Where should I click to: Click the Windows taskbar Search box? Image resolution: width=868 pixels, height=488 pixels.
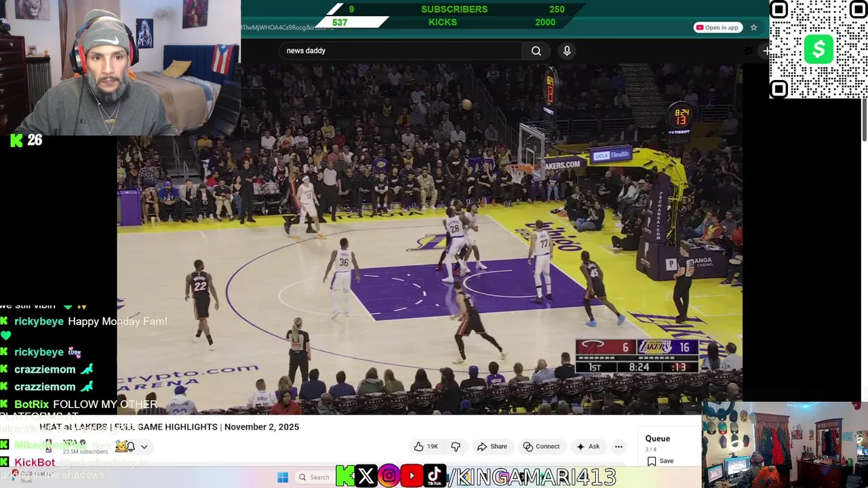[315, 477]
